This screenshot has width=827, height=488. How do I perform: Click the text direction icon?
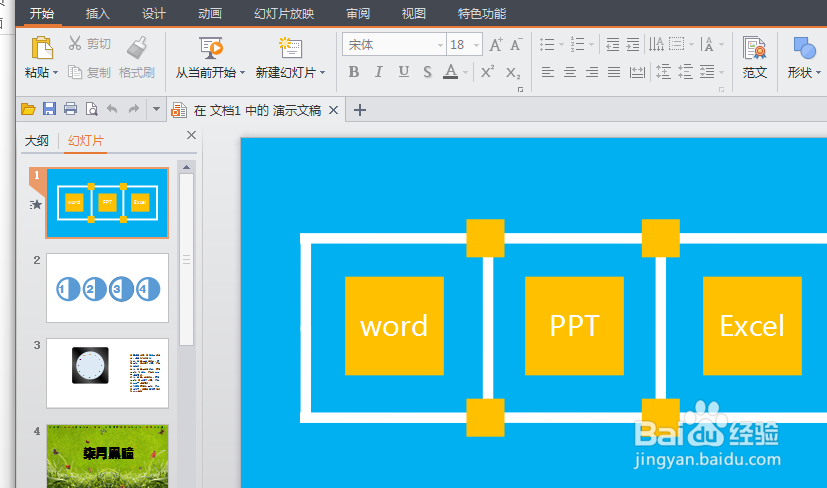tap(656, 44)
